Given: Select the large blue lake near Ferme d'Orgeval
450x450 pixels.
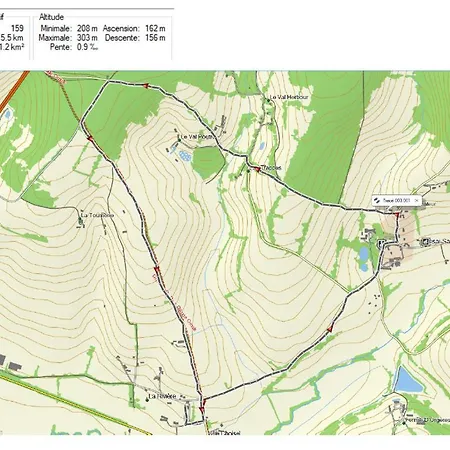Looking at the screenshot, I should point(407,380).
